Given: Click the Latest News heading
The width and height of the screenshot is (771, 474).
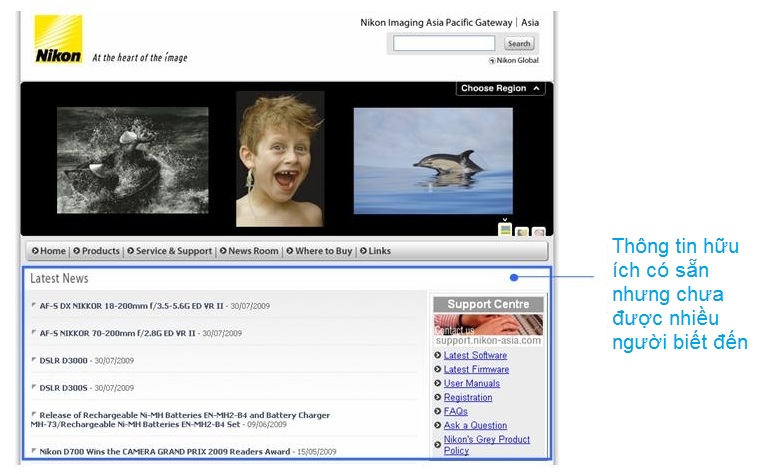Looking at the screenshot, I should (x=59, y=278).
